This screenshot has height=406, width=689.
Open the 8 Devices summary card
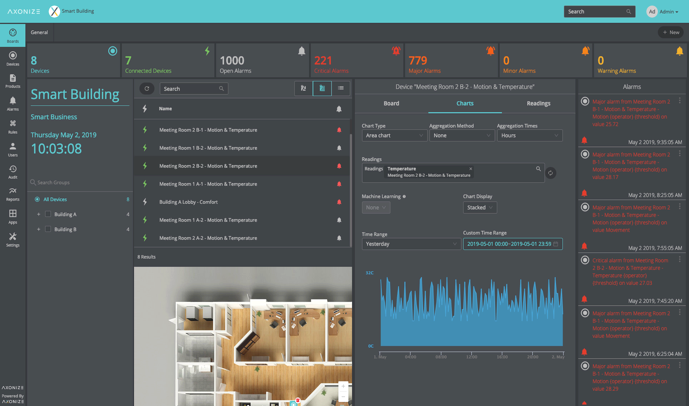pos(73,60)
